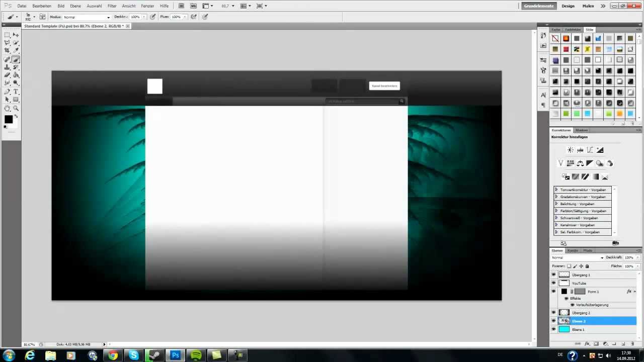The height and width of the screenshot is (362, 644).
Task: Hide the Übergang 2 layer
Action: click(553, 313)
